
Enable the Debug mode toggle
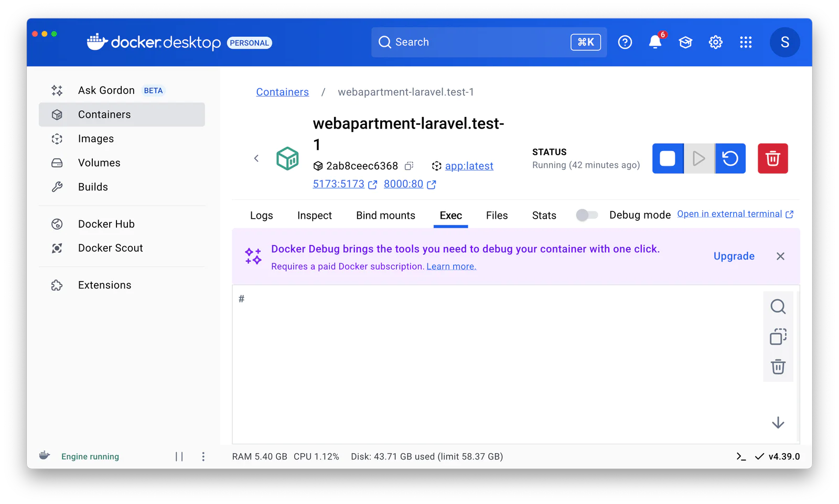[587, 215]
